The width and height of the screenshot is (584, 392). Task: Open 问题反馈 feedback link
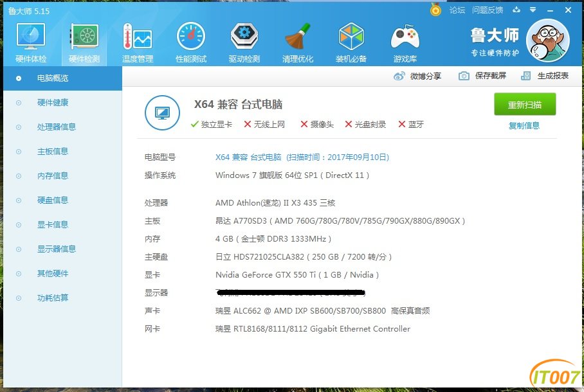click(488, 10)
